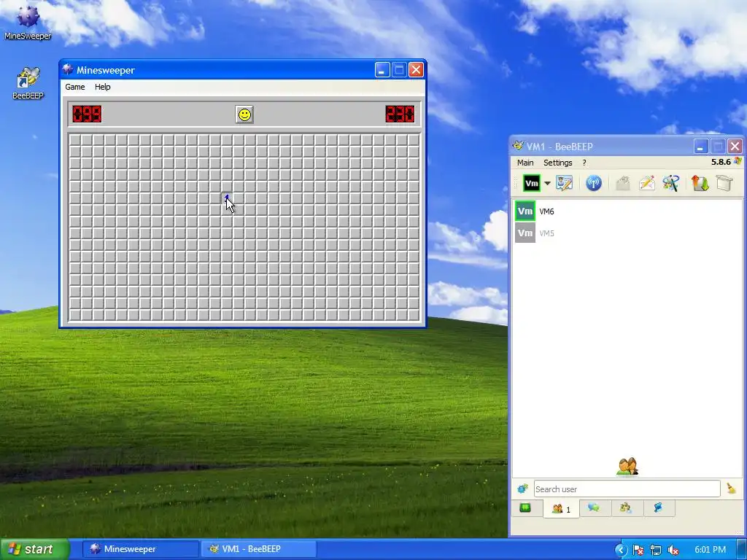Open the Settings menu in BeeBEEP
The width and height of the screenshot is (747, 560).
pos(558,163)
